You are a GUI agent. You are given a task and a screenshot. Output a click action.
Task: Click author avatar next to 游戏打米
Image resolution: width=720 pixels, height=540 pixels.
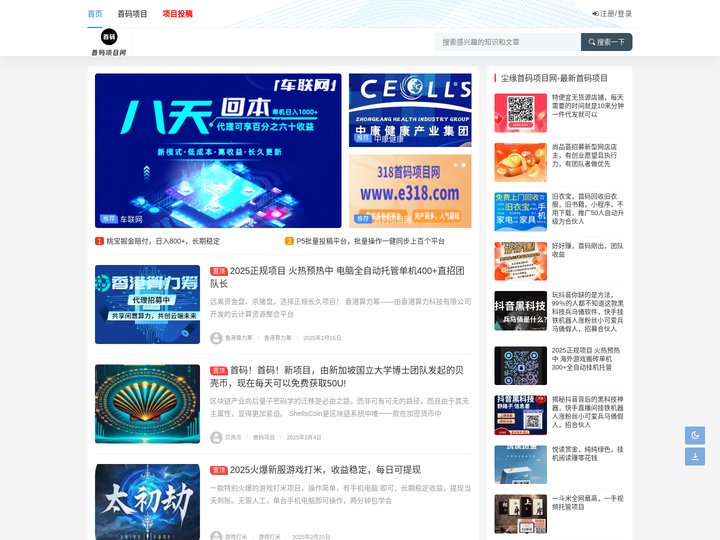point(216,536)
